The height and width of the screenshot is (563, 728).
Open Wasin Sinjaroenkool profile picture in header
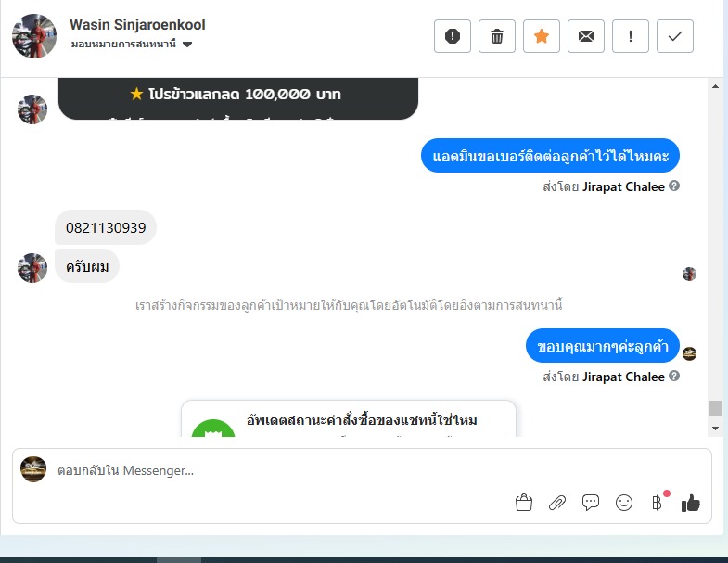click(34, 36)
